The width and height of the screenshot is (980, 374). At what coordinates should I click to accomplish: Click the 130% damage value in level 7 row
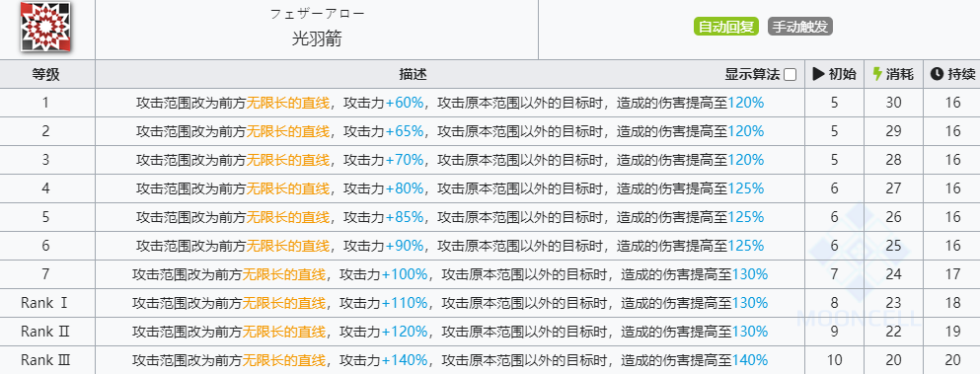(750, 274)
